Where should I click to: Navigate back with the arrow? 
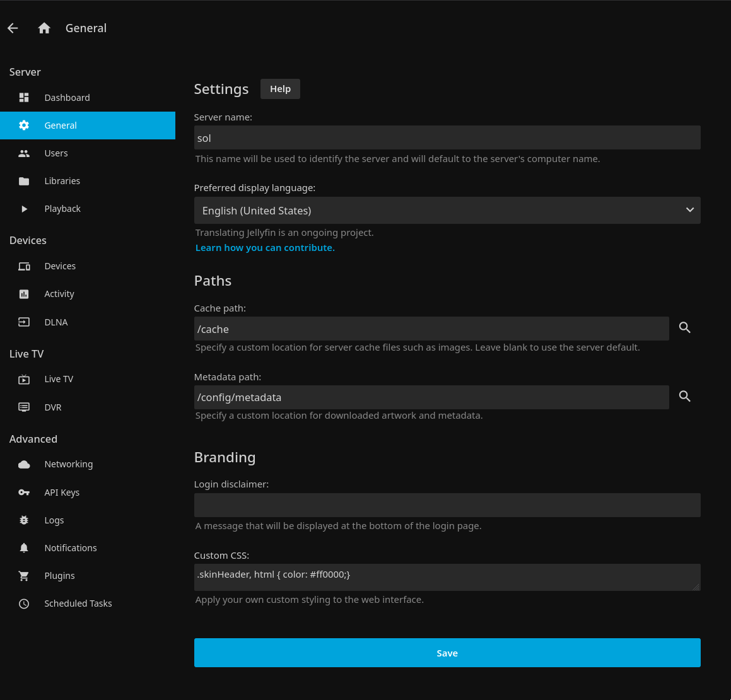click(13, 28)
